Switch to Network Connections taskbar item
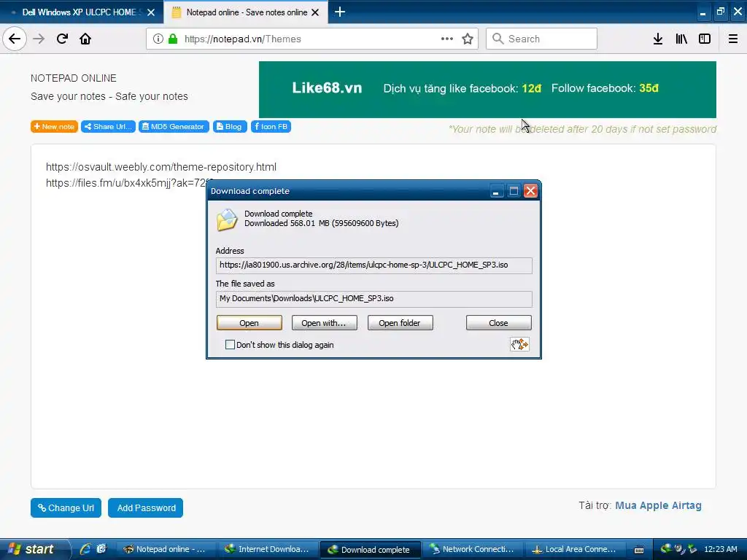The height and width of the screenshot is (560, 747). (x=472, y=549)
